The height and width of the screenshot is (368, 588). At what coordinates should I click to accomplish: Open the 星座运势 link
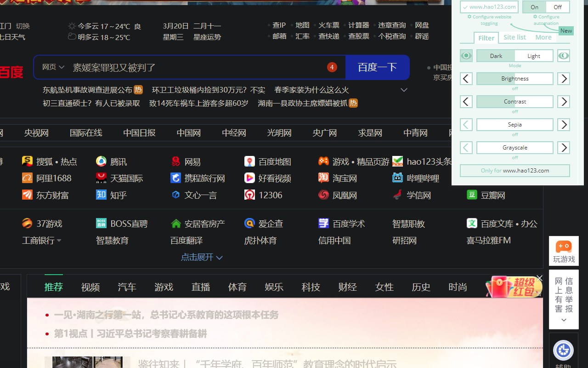[207, 37]
